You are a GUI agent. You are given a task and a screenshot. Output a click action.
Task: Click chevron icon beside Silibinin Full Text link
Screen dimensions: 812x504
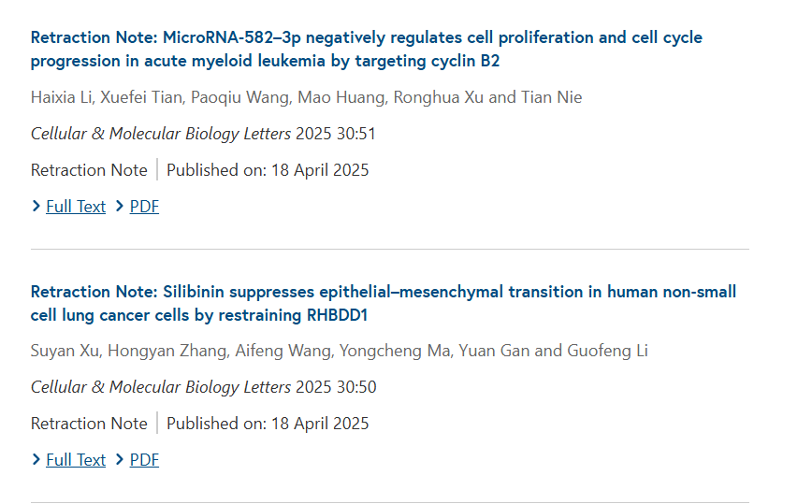[36, 459]
